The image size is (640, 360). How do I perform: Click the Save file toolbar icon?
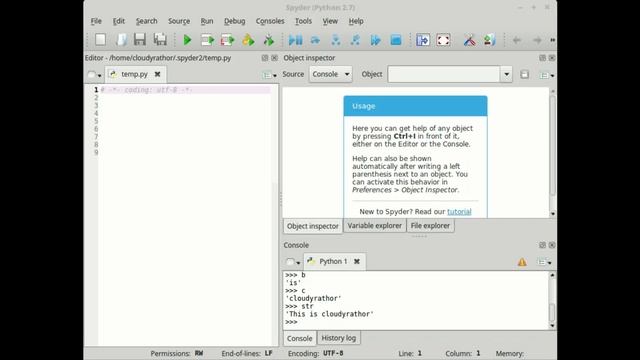140,40
